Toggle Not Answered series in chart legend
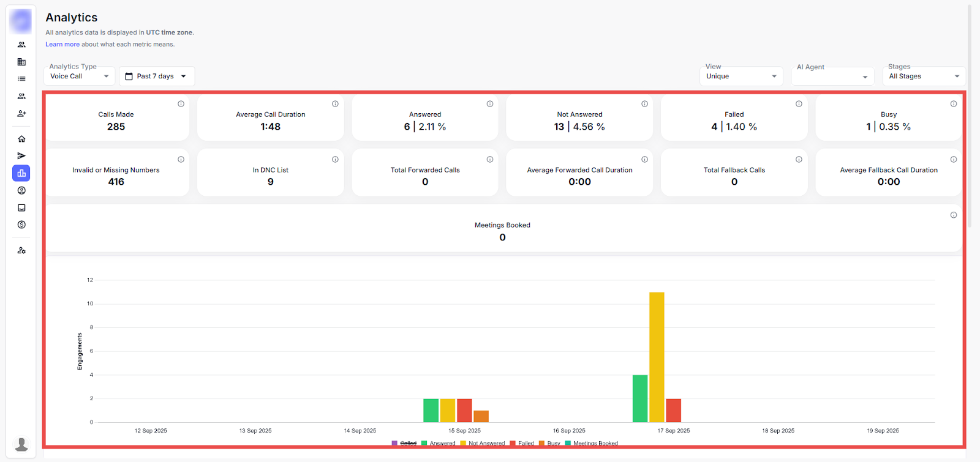This screenshot has width=980, height=462. pos(486,443)
